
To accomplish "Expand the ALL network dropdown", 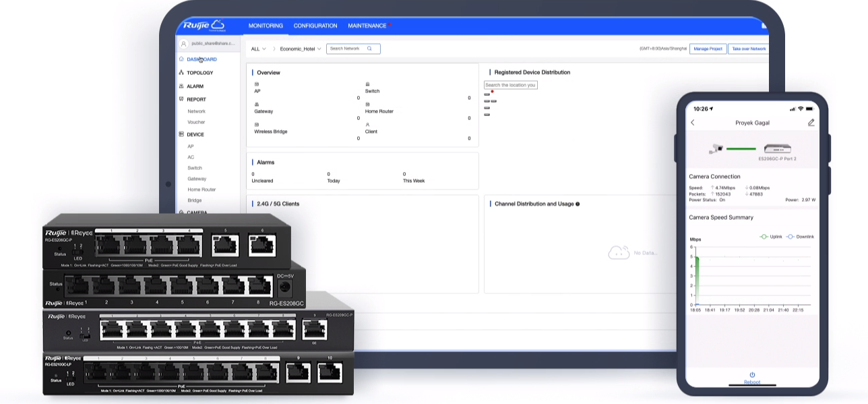I will point(258,49).
